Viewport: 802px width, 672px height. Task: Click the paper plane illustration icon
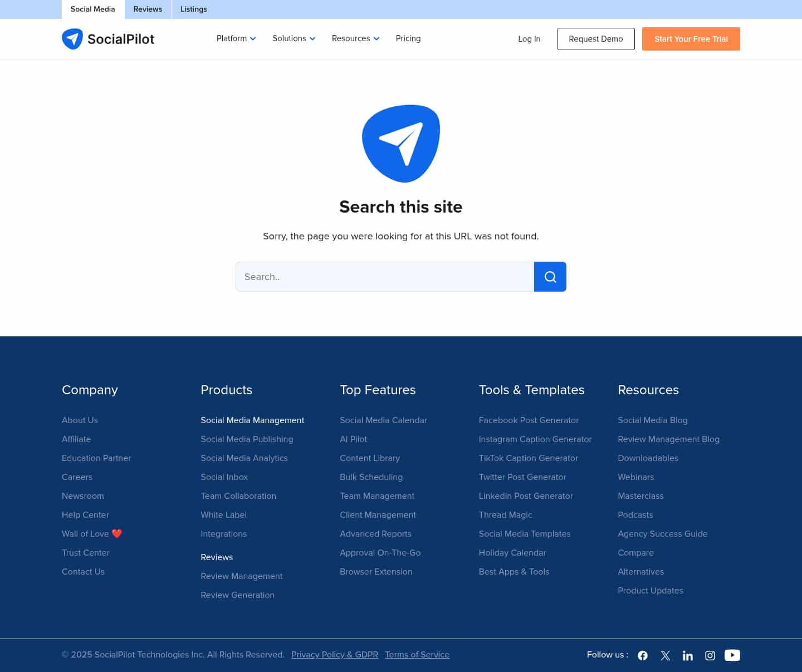tap(401, 143)
